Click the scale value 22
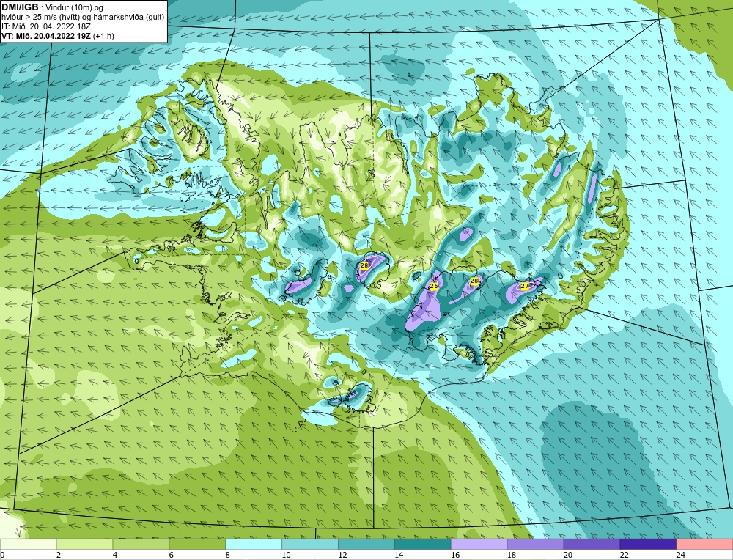Image resolution: width=733 pixels, height=560 pixels. 624,556
